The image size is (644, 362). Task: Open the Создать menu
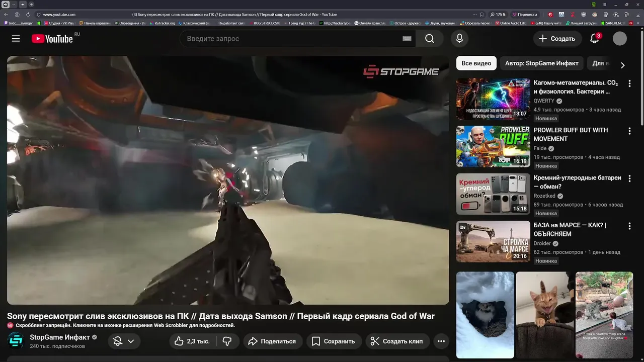pos(557,39)
